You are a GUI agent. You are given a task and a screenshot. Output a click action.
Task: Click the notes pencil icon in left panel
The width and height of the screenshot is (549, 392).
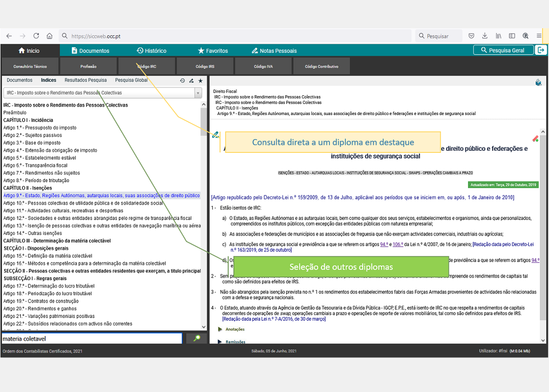[191, 80]
